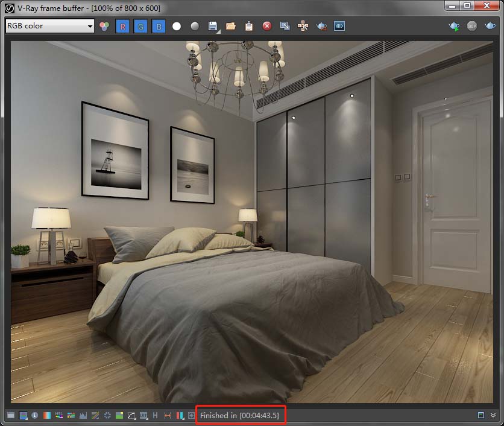Expand the bottom-right double chevron
Image resolution: width=504 pixels, height=426 pixels.
click(x=493, y=415)
